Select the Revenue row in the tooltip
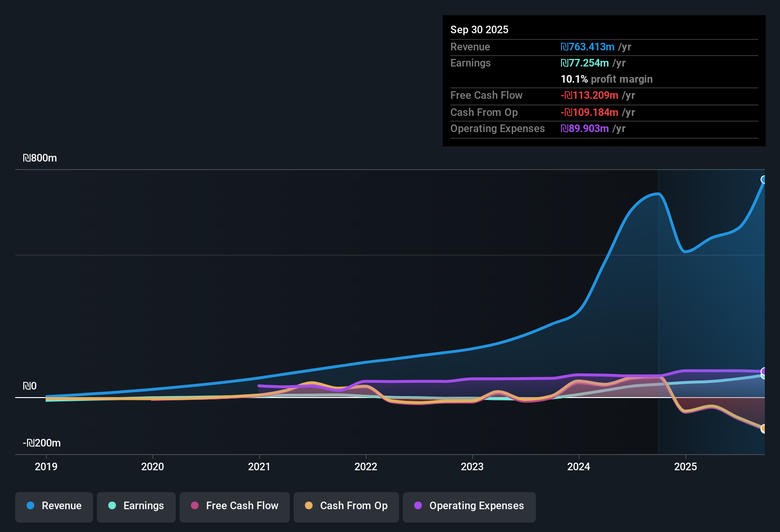Image resolution: width=780 pixels, height=532 pixels. 603,47
